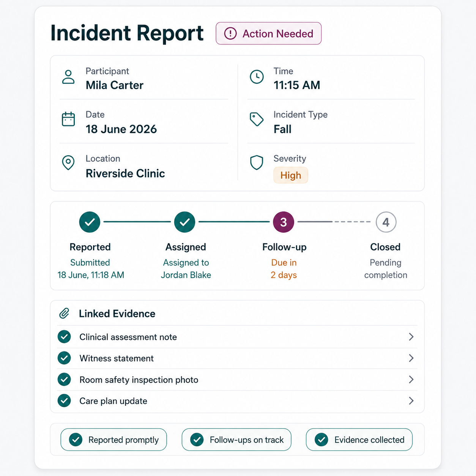This screenshot has height=476, width=476.
Task: Click the Evidence collected chip
Action: coord(359,440)
